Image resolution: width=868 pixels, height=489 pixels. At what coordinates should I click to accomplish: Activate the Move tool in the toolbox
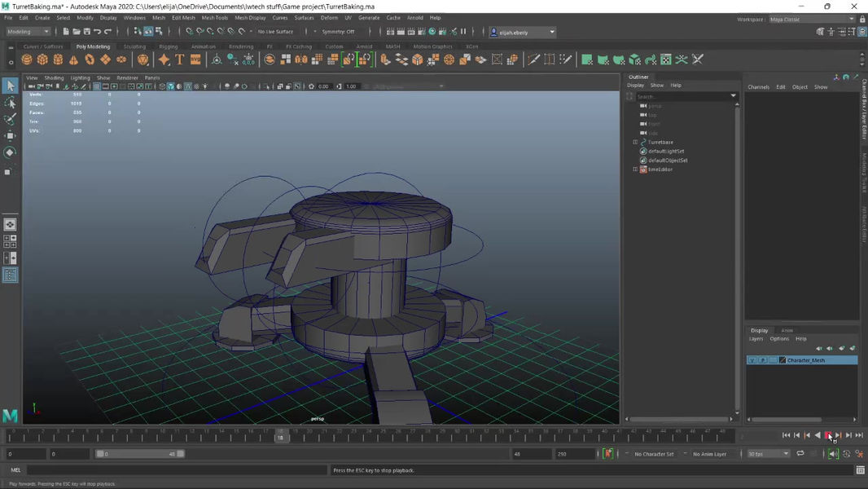click(x=10, y=135)
